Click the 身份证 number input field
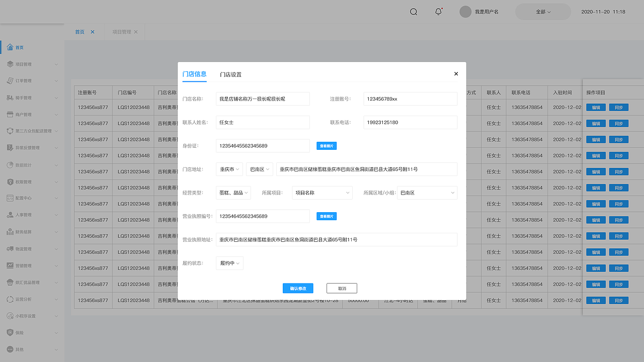This screenshot has width=644, height=362. [x=263, y=146]
